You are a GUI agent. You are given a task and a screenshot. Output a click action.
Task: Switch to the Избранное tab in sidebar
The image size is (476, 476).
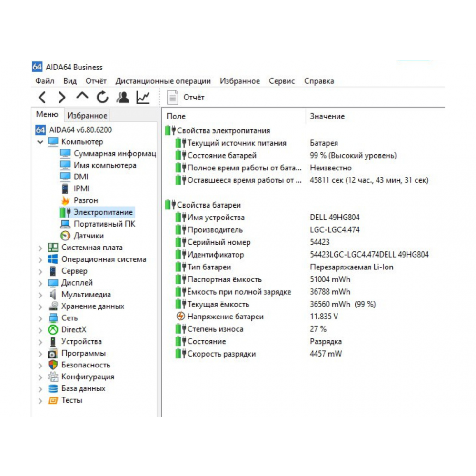point(87,116)
